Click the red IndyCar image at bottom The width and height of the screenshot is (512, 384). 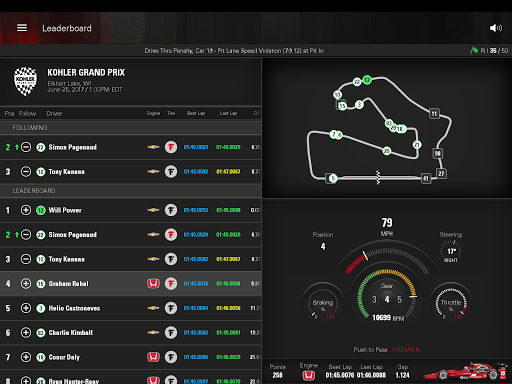464,371
